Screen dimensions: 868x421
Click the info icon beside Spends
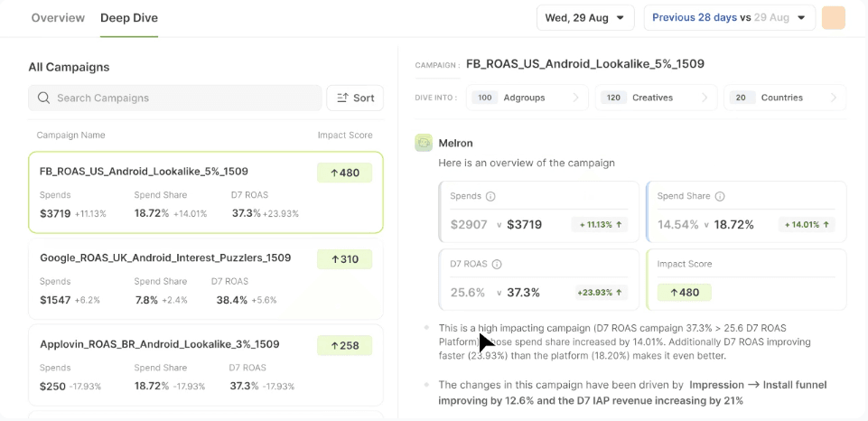point(491,196)
